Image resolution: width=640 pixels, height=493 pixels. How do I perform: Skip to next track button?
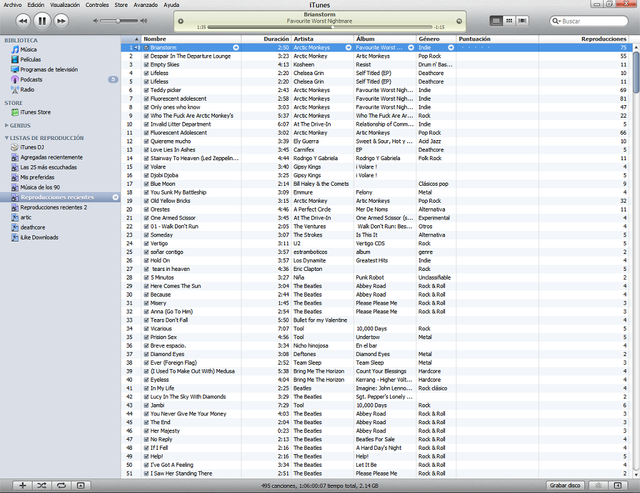pos(61,21)
